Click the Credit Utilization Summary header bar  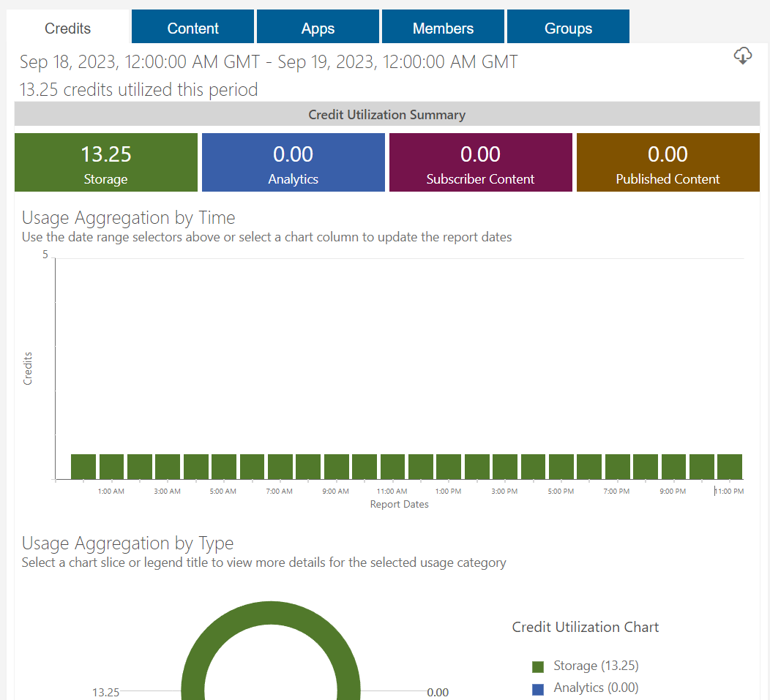click(387, 114)
